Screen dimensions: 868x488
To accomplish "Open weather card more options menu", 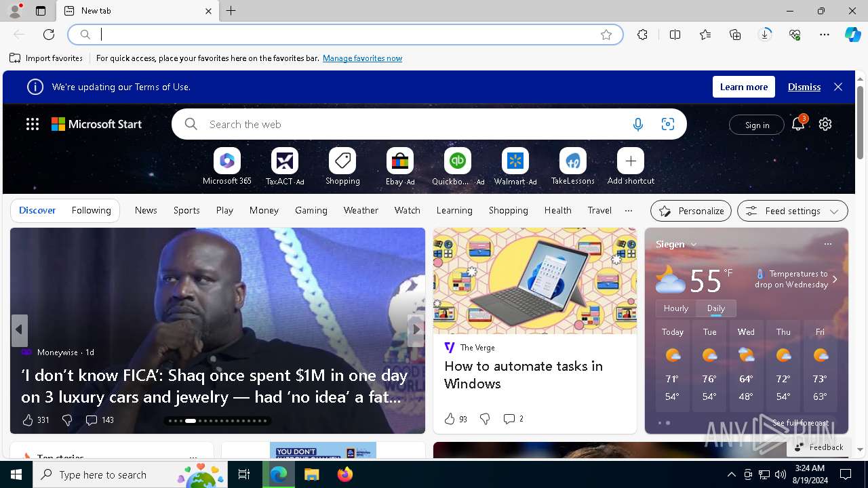I will pos(827,244).
